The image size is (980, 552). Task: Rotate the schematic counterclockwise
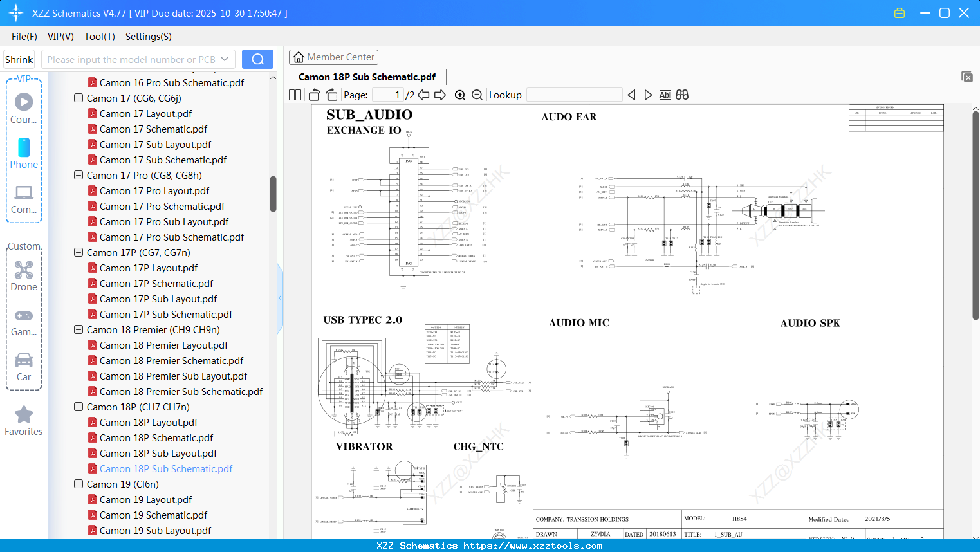click(x=314, y=95)
